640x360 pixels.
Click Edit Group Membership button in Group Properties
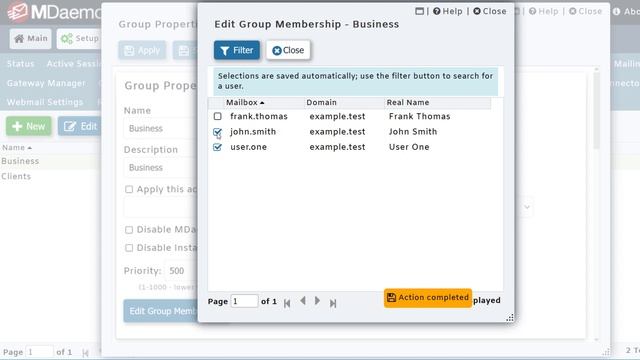click(x=161, y=311)
